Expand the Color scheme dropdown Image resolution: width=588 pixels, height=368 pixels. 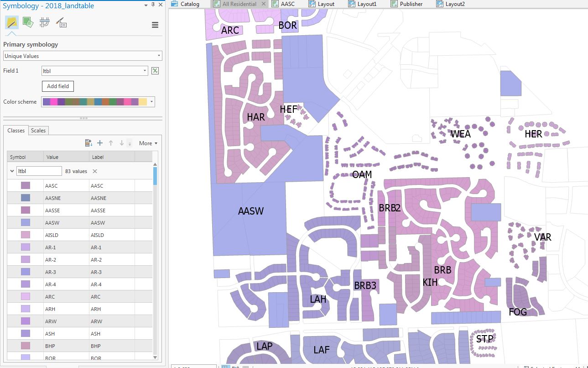click(x=98, y=102)
